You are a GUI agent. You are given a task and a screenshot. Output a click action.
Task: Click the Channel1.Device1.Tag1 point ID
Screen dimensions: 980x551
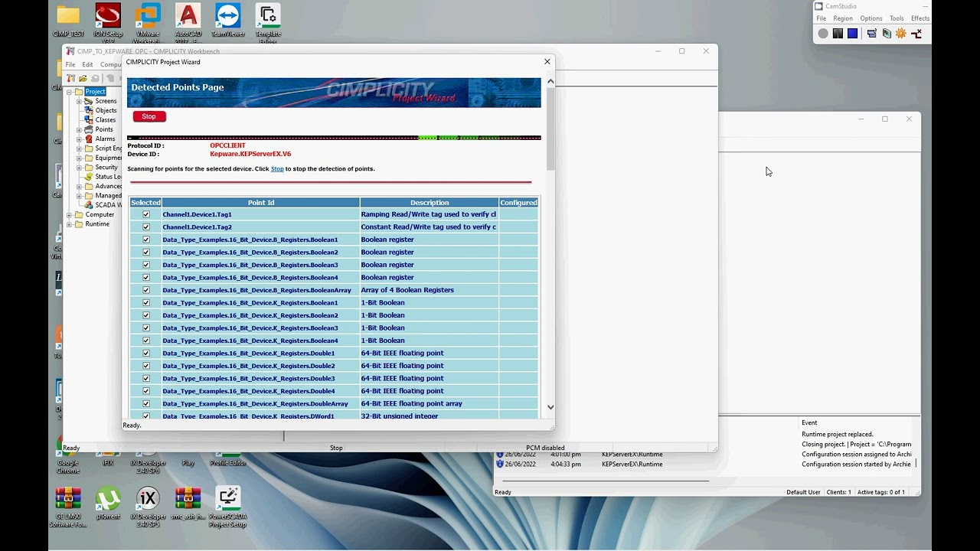pyautogui.click(x=197, y=214)
